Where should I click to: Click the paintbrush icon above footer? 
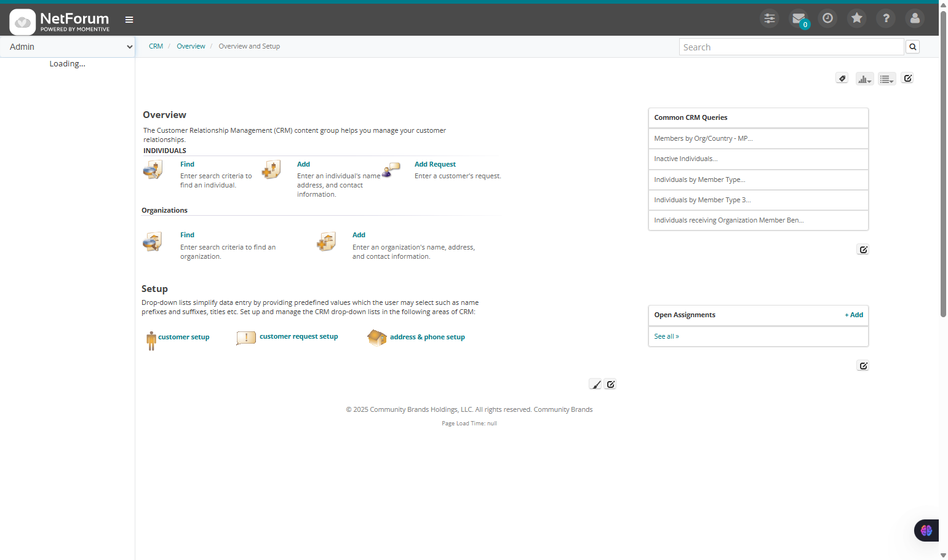[x=595, y=384]
